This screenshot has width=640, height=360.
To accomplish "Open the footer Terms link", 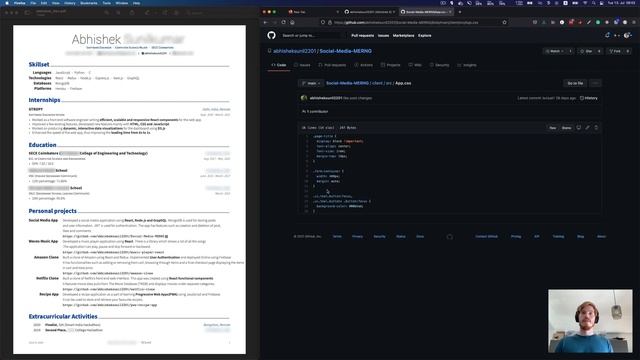I will coord(337,236).
